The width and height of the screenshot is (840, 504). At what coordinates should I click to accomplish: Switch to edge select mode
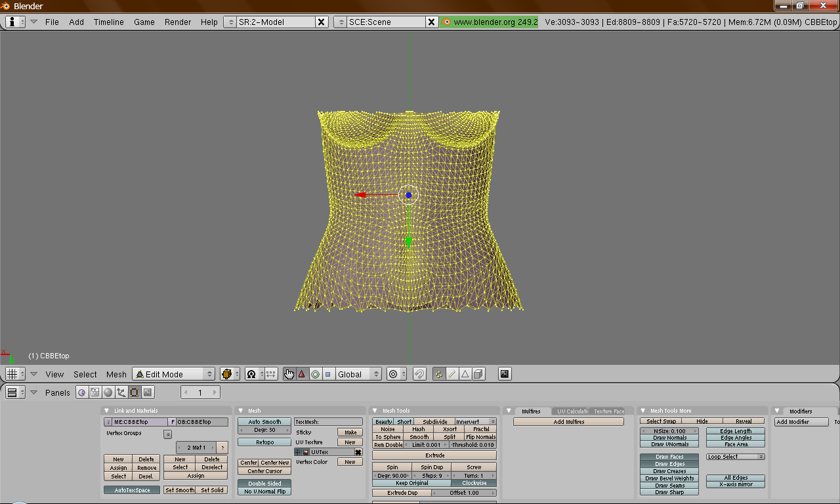click(x=452, y=374)
